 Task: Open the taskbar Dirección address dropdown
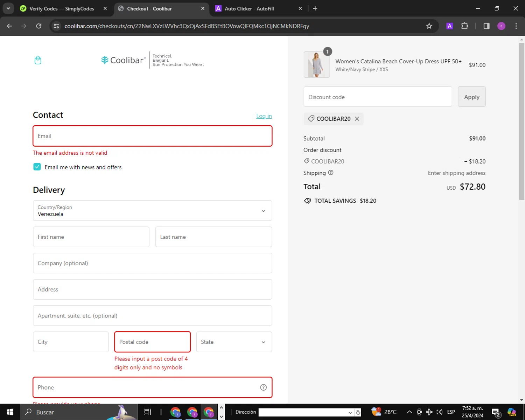(350, 412)
